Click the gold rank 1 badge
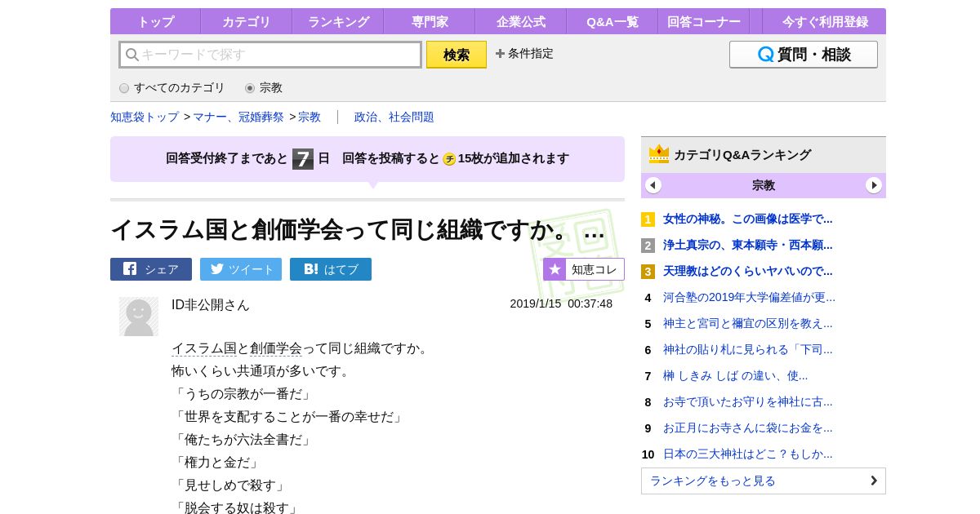Image resolution: width=980 pixels, height=514 pixels. point(648,219)
